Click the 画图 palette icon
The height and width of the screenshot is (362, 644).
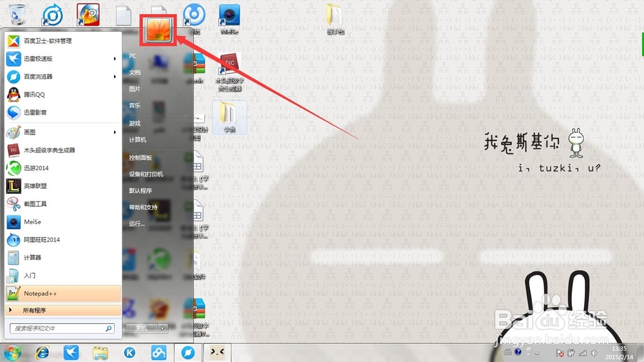(x=14, y=132)
